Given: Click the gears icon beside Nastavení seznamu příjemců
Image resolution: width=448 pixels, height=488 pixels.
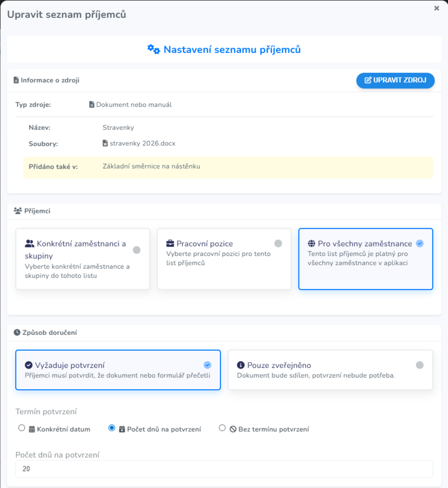Looking at the screenshot, I should click(x=154, y=49).
